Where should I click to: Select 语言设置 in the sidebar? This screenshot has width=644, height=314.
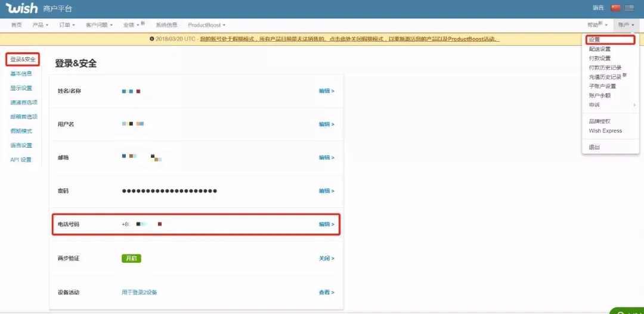point(21,146)
